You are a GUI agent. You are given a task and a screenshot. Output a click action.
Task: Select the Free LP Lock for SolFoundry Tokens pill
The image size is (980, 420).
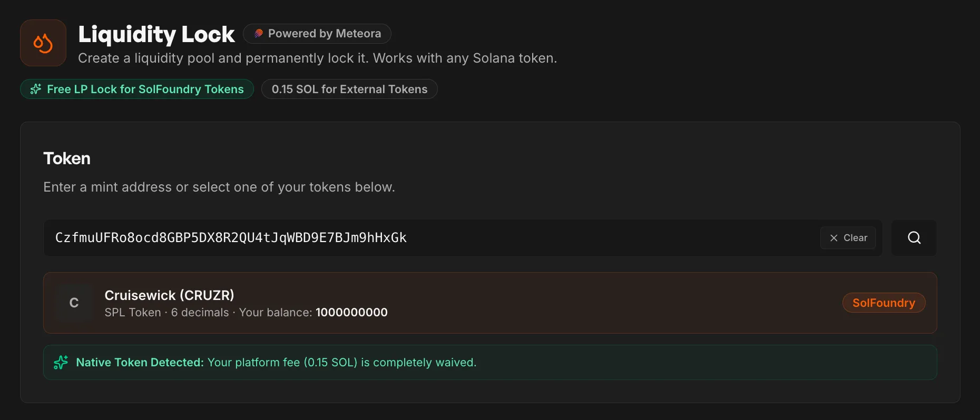pos(137,89)
